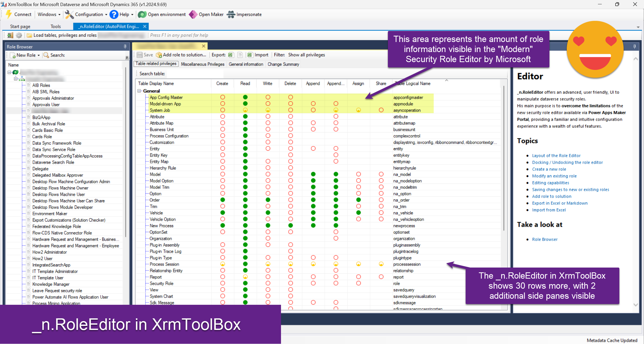Click the close-tool door icon left of the gear
Image resolution: width=644 pixels, height=344 pixels.
10,35
